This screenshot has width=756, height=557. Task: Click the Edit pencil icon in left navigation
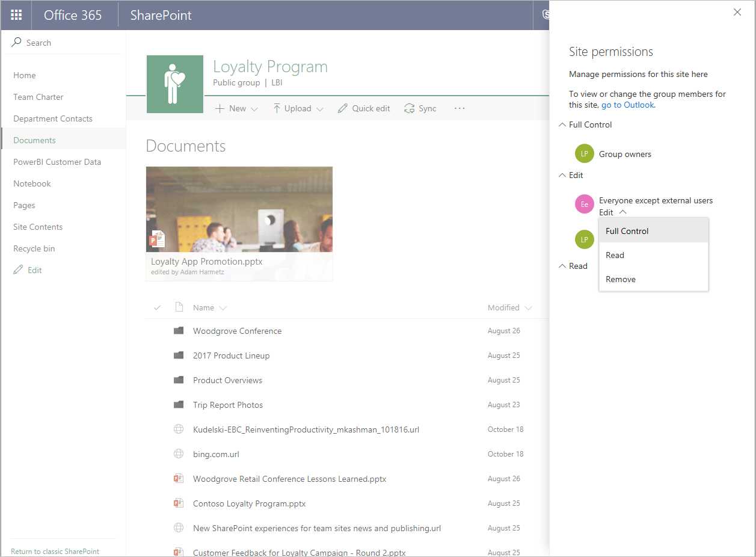pyautogui.click(x=18, y=269)
